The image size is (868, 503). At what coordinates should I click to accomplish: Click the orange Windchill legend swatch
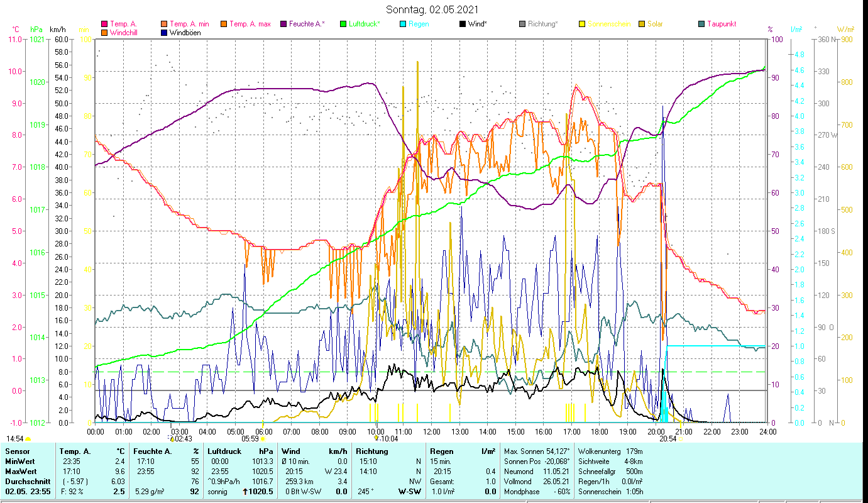(x=104, y=33)
